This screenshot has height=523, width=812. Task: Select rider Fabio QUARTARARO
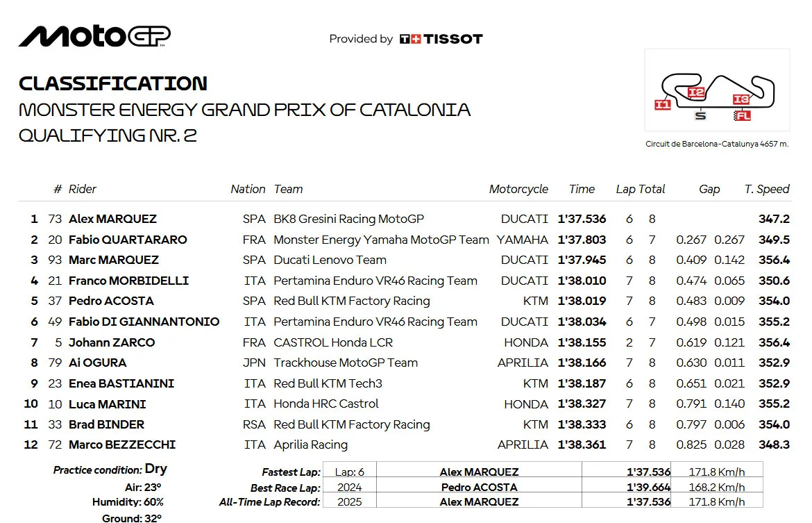point(128,240)
